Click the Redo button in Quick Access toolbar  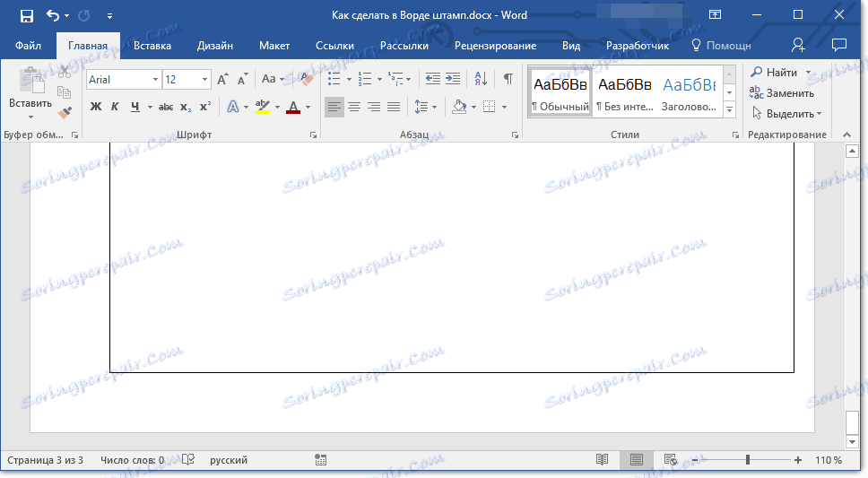pos(84,15)
